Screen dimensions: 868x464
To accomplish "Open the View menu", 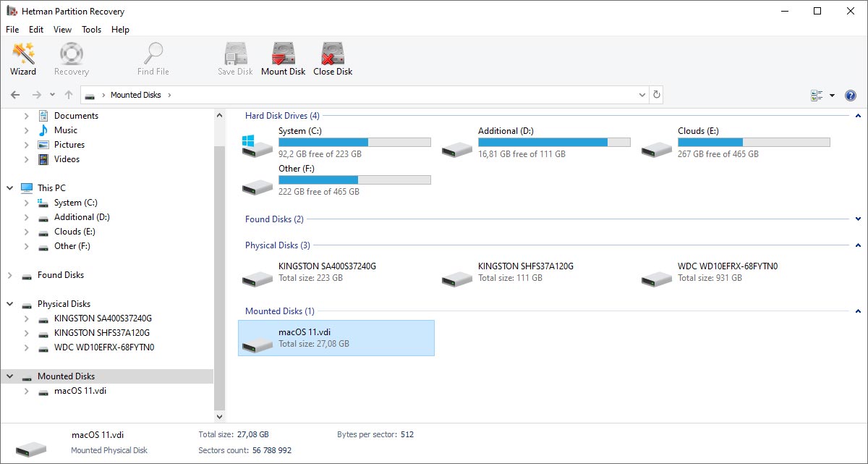I will pos(63,30).
